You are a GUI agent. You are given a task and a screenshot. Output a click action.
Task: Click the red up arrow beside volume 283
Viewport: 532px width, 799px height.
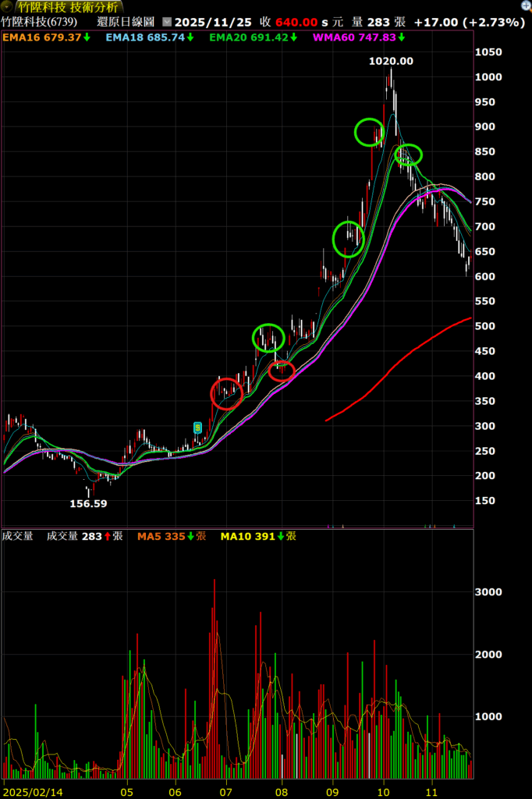tap(107, 536)
